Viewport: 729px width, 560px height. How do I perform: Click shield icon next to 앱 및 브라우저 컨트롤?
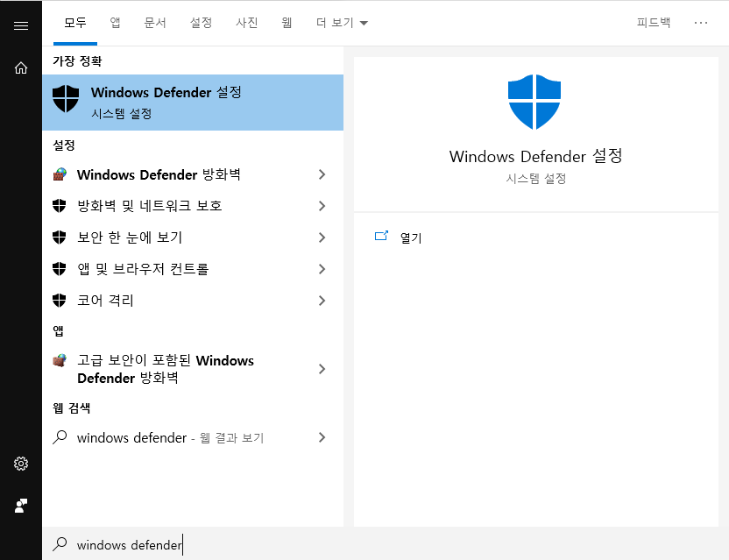point(59,269)
